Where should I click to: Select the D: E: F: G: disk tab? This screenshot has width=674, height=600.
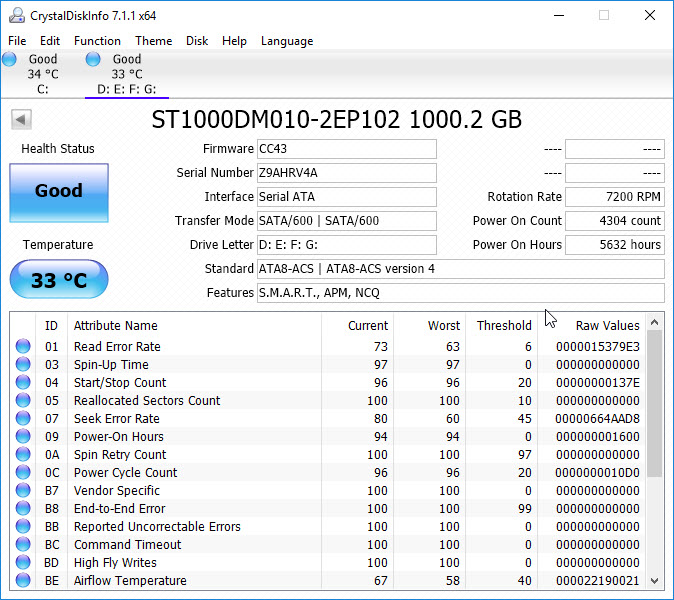point(126,74)
